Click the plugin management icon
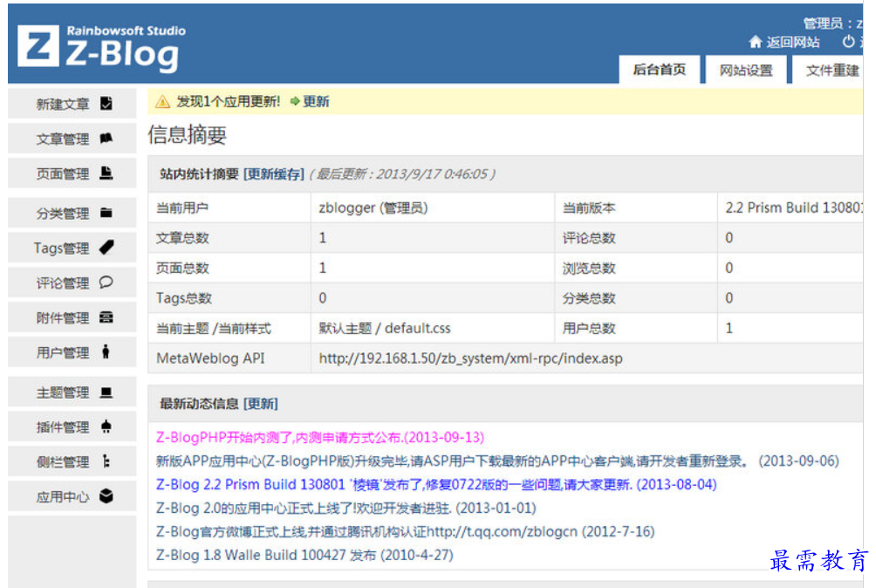 pyautogui.click(x=106, y=427)
